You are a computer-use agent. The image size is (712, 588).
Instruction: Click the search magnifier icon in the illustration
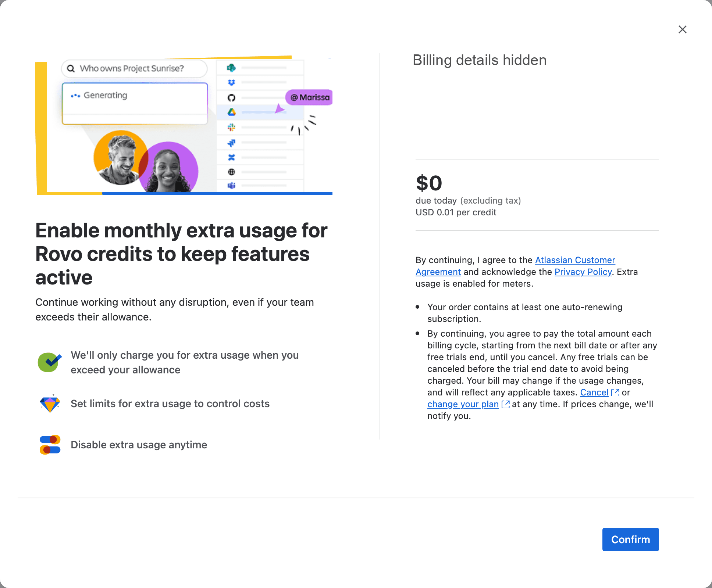(x=71, y=69)
